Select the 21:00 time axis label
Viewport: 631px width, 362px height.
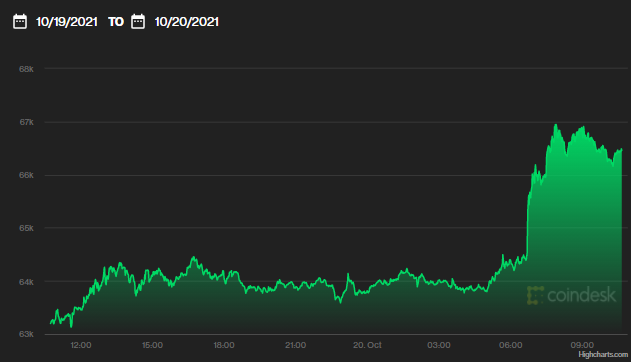(295, 345)
